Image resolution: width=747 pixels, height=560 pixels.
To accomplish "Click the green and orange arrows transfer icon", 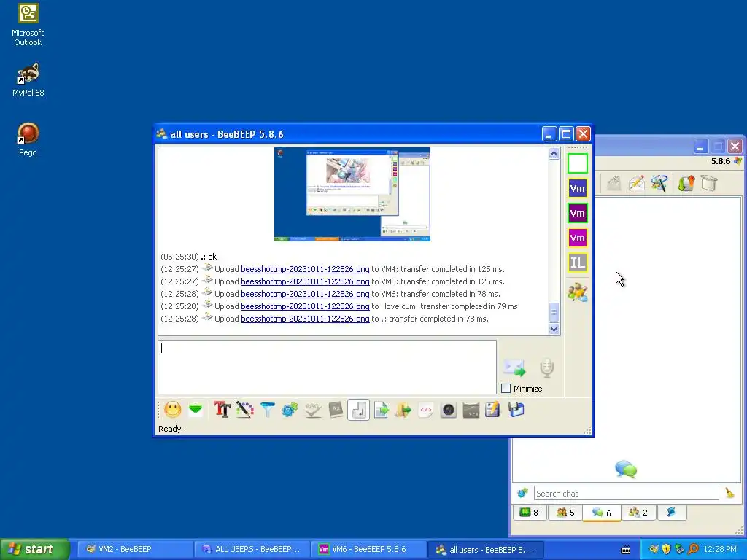I will [686, 183].
